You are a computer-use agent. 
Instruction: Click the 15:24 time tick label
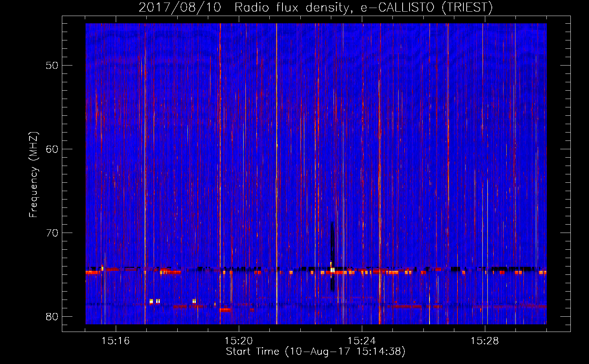[x=361, y=341]
